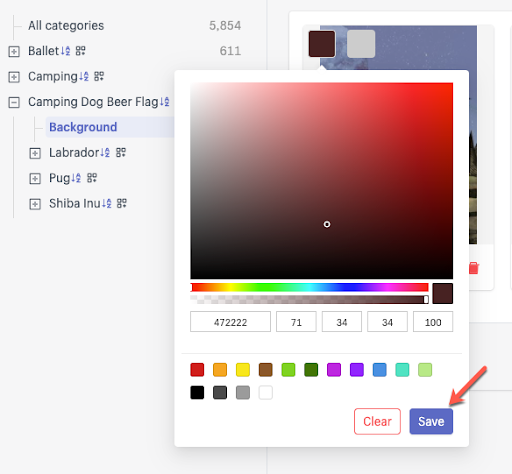This screenshot has width=512, height=474.
Task: Click the hex value field 472222
Action: coord(230,322)
